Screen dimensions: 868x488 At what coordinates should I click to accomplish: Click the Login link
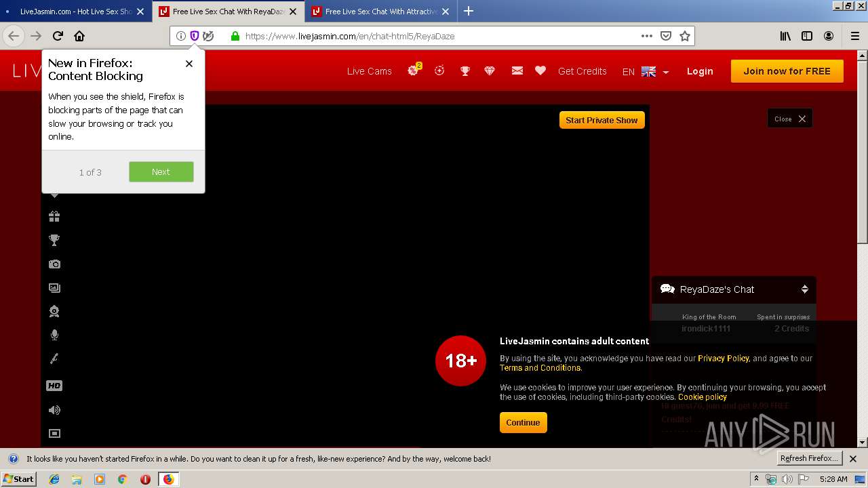tap(700, 71)
